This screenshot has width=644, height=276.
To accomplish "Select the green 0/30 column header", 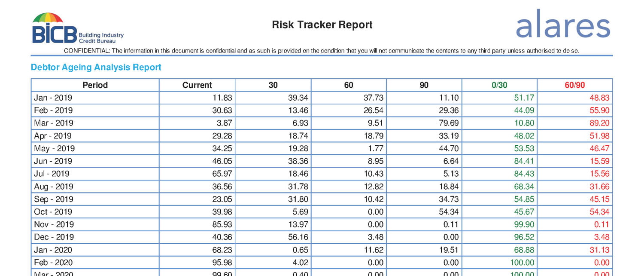I will [499, 85].
